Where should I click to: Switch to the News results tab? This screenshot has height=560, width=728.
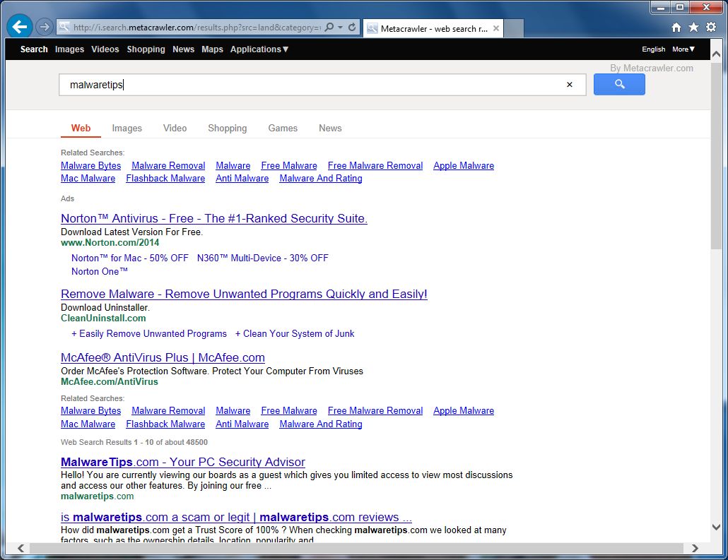coord(330,128)
